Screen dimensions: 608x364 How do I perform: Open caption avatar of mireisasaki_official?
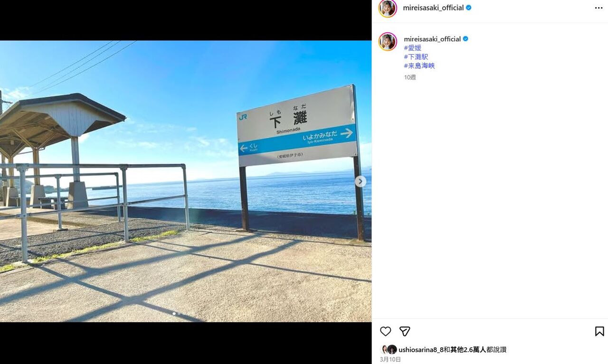click(x=388, y=42)
